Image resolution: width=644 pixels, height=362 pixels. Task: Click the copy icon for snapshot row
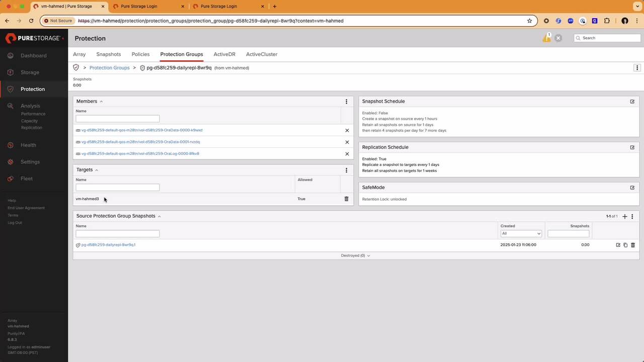pyautogui.click(x=625, y=245)
